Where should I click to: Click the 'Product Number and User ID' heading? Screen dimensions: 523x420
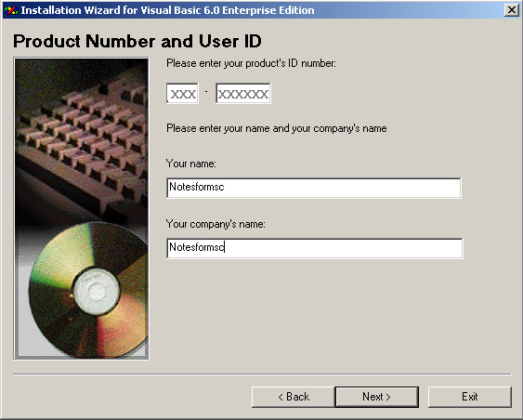(x=137, y=42)
